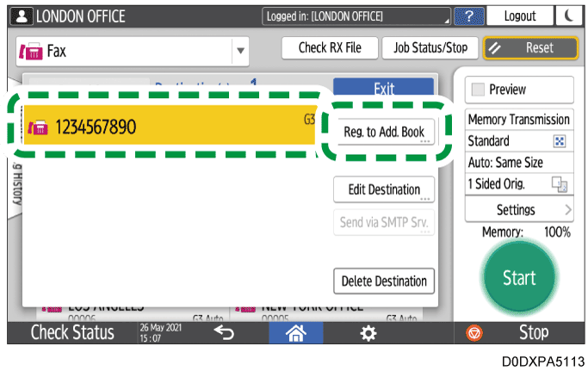The width and height of the screenshot is (588, 371).
Task: Toggle Memory Transmission mode
Action: click(x=519, y=120)
